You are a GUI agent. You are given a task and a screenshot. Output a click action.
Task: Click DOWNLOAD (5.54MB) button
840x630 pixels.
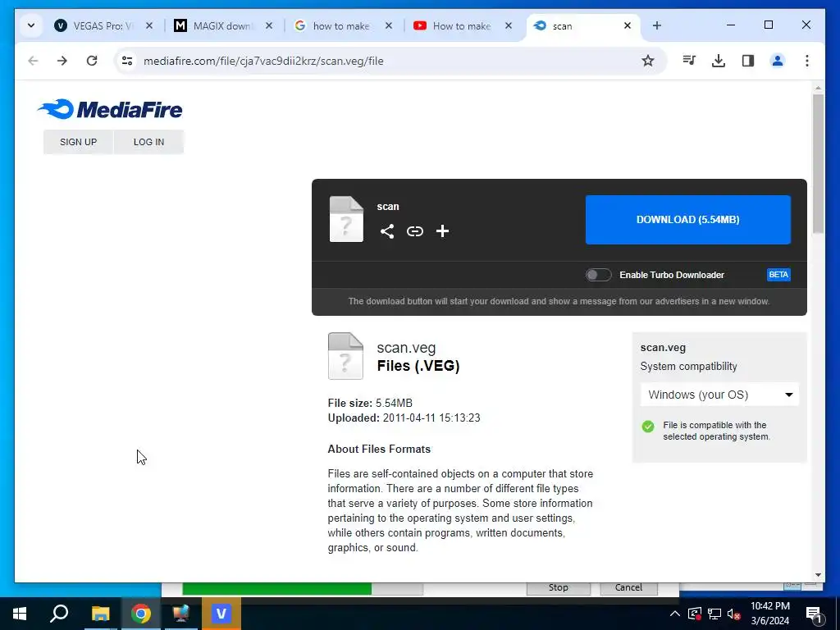[x=688, y=220]
